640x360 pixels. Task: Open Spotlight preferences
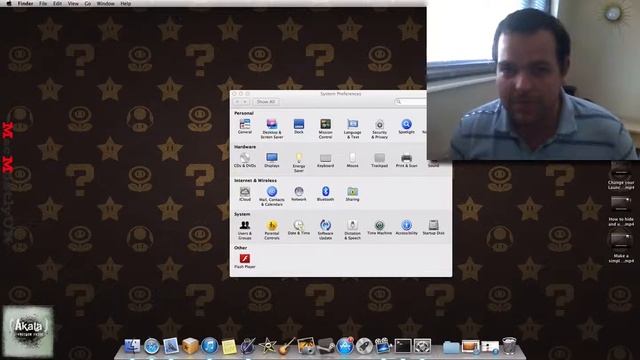click(407, 126)
